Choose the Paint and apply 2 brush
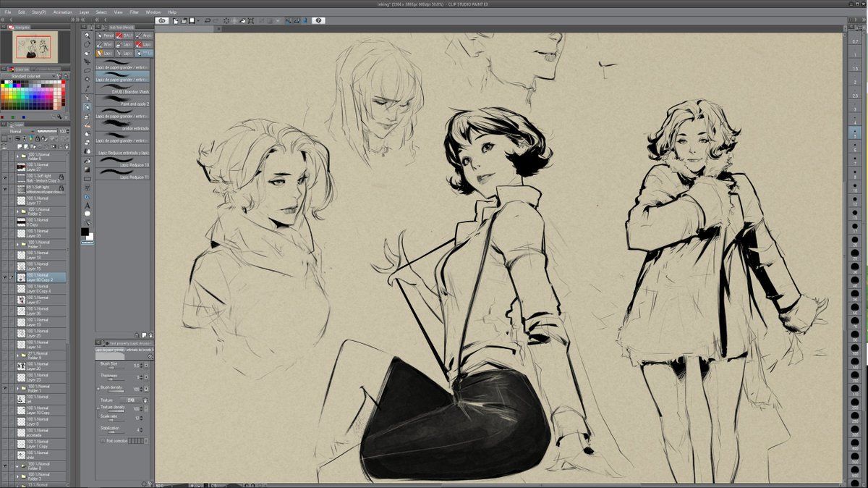Screen dimensions: 868x488 123,104
